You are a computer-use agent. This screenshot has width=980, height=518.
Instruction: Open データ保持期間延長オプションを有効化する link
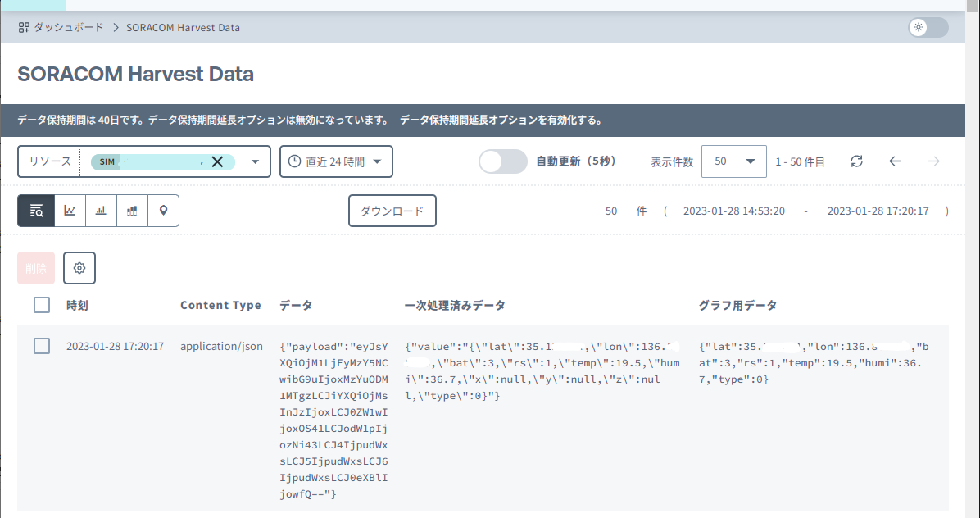click(x=502, y=120)
